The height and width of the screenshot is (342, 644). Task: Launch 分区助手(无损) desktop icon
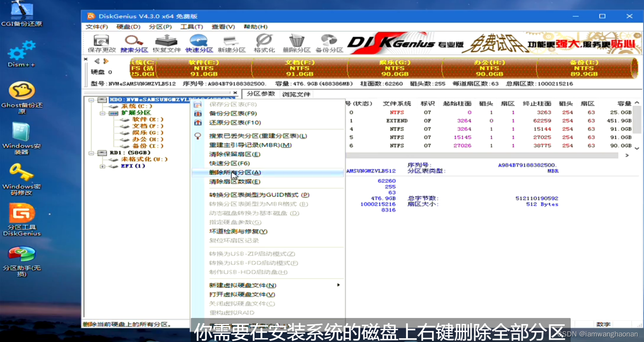tap(22, 261)
